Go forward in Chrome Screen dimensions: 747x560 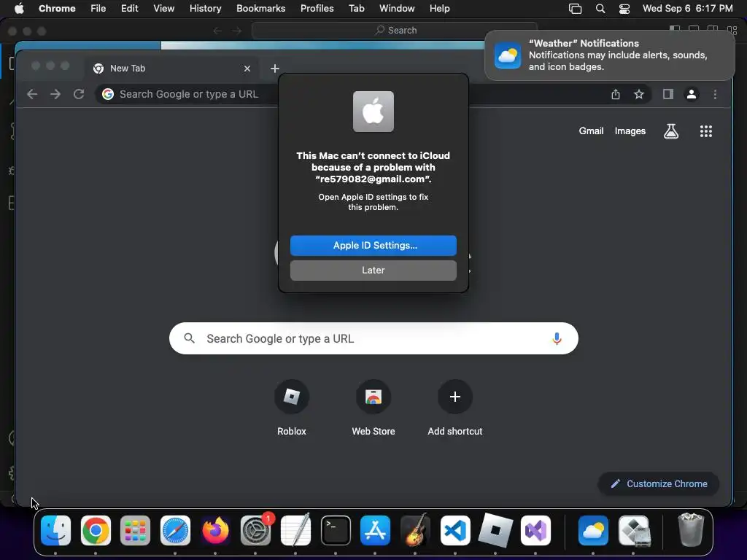click(55, 94)
